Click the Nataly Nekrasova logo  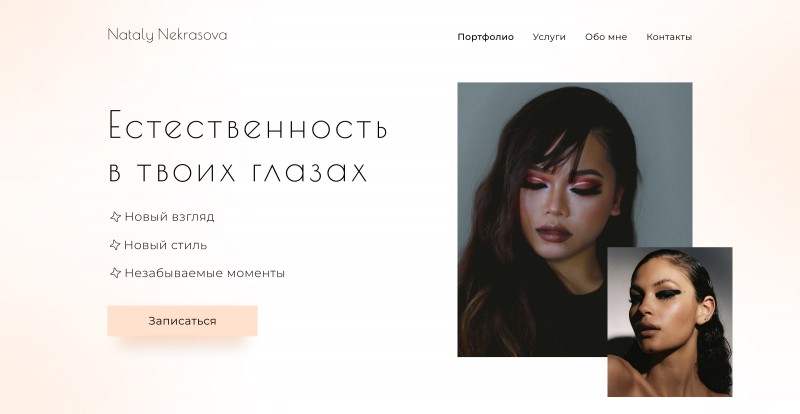tap(167, 35)
